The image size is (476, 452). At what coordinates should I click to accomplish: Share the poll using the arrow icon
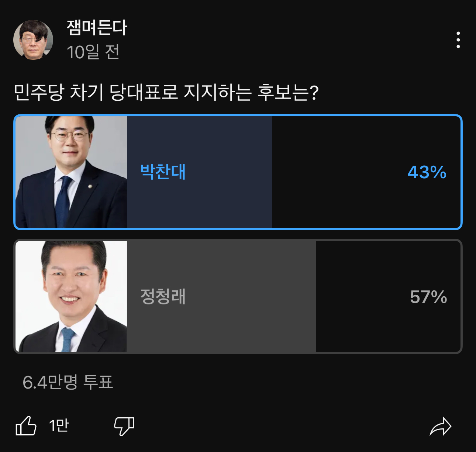coord(441,427)
